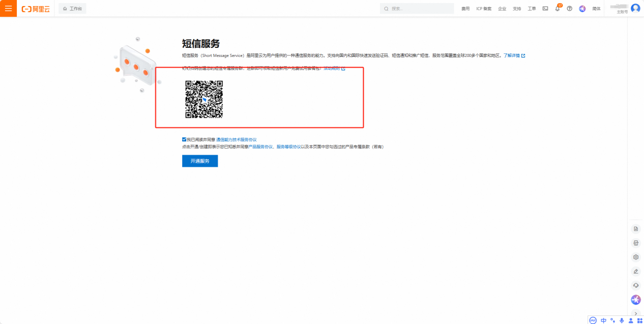644x324 pixels.
Task: Click the 开通服务 button
Action: (200, 161)
